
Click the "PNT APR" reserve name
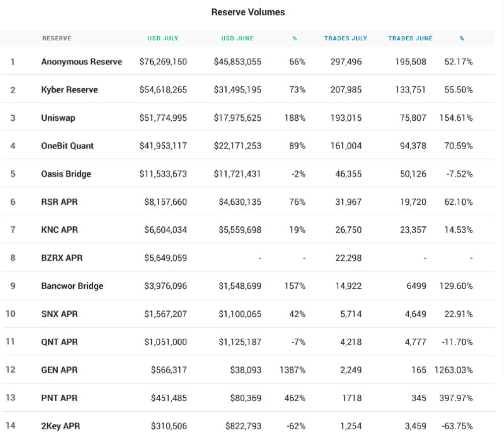point(59,398)
